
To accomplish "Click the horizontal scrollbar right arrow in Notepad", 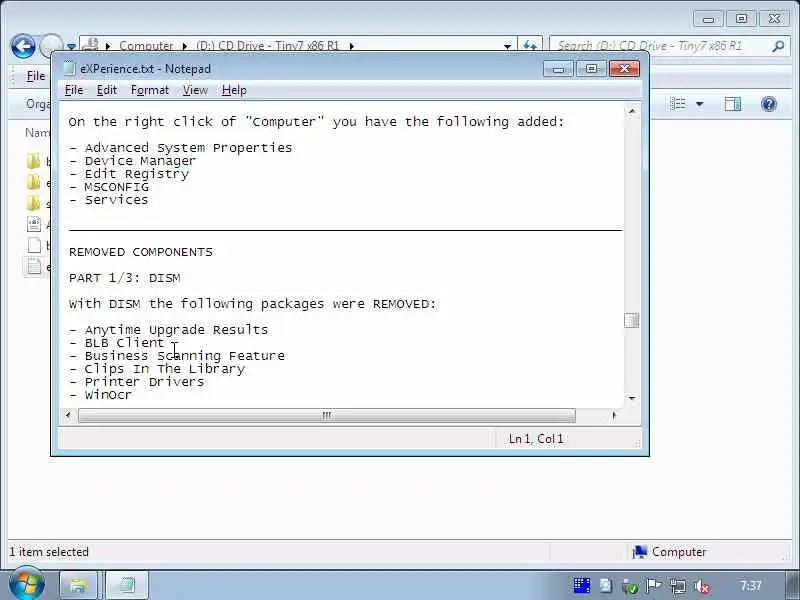I will (614, 415).
